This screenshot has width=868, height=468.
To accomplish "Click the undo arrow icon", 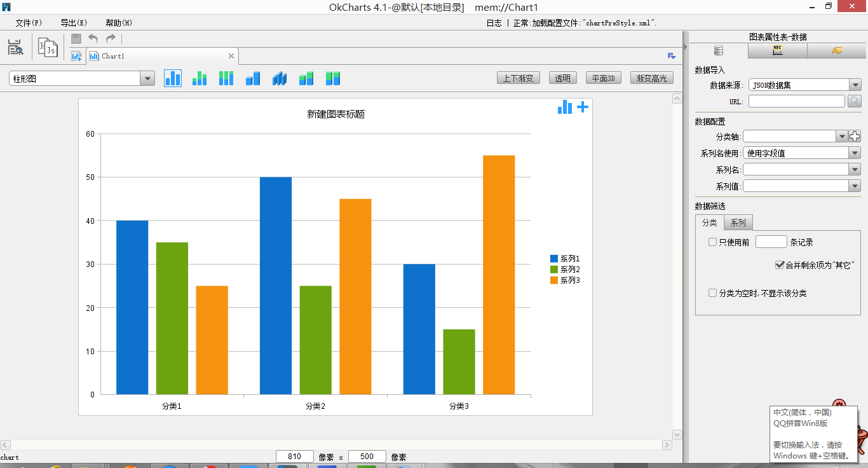I will [93, 39].
